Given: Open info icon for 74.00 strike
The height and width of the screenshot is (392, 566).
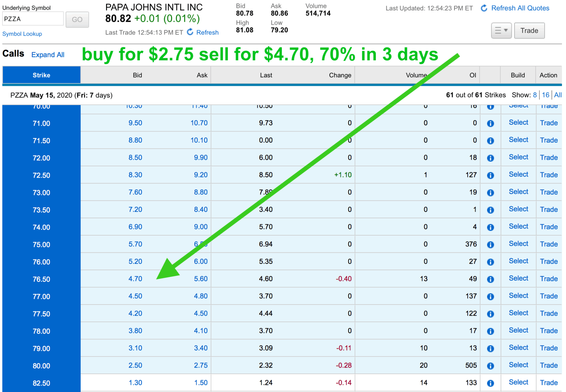Looking at the screenshot, I should [x=490, y=227].
